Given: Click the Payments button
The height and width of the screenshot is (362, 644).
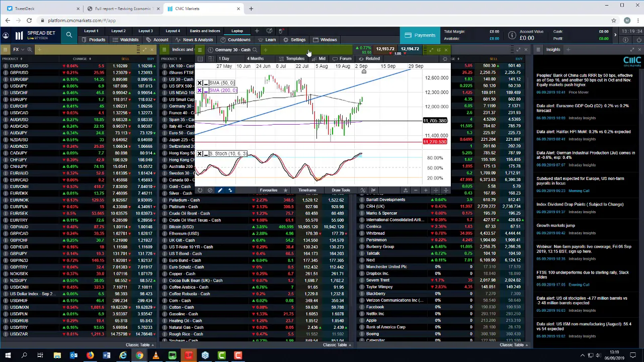Looking at the screenshot, I should click(421, 35).
